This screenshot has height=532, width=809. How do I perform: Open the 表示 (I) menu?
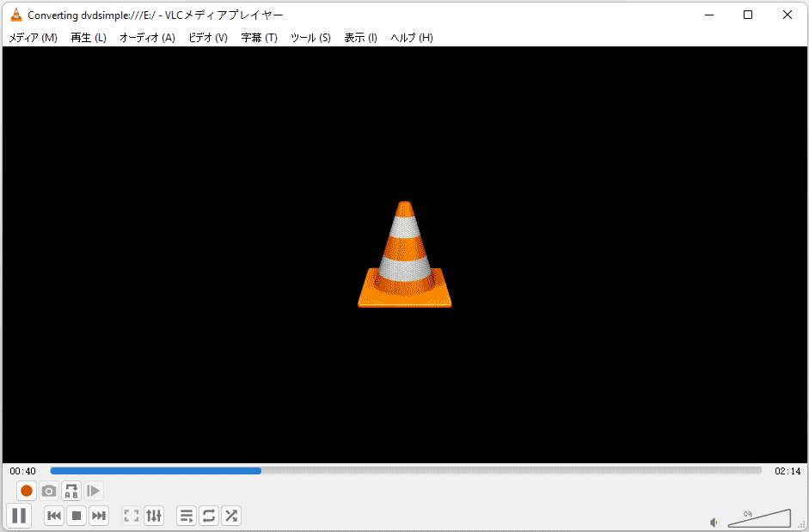360,38
